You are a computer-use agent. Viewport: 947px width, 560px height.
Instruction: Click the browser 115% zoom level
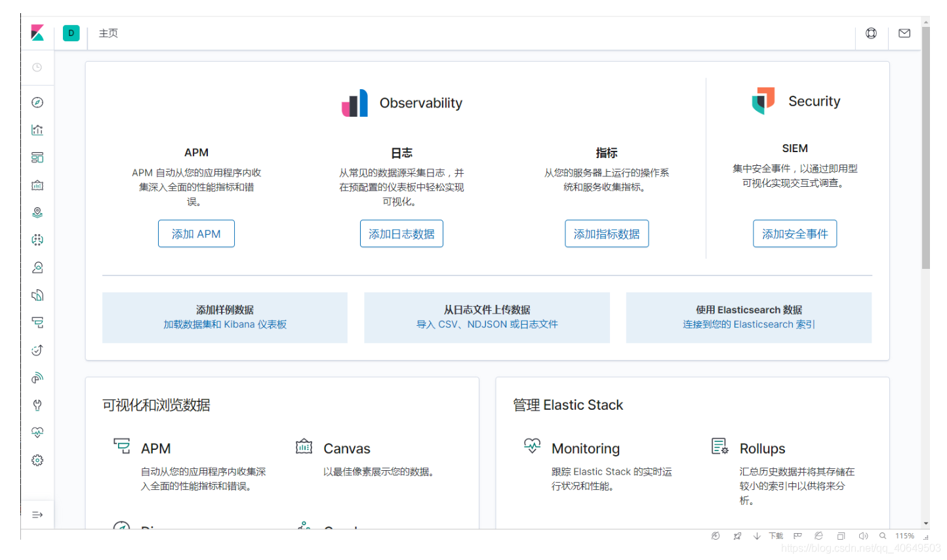(904, 536)
